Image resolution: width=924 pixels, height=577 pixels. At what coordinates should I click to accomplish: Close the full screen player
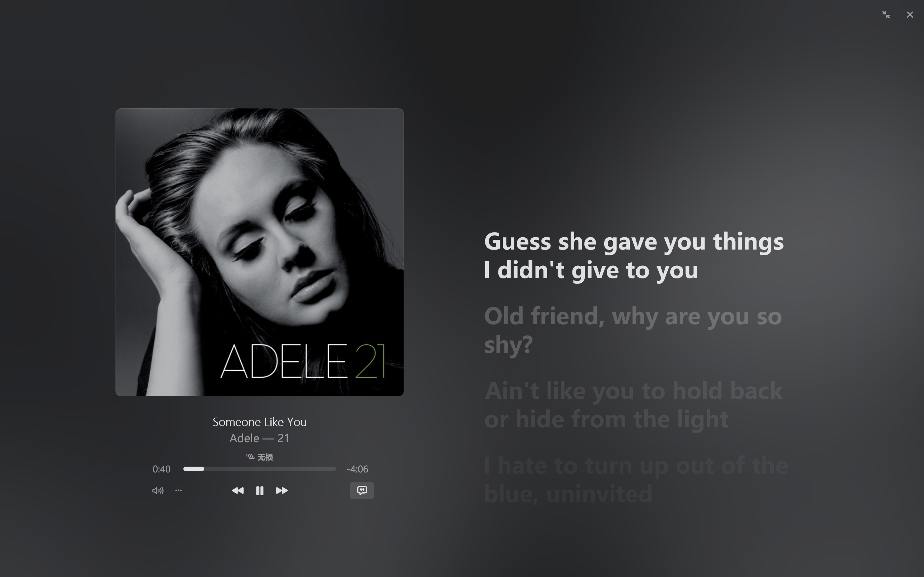[910, 14]
